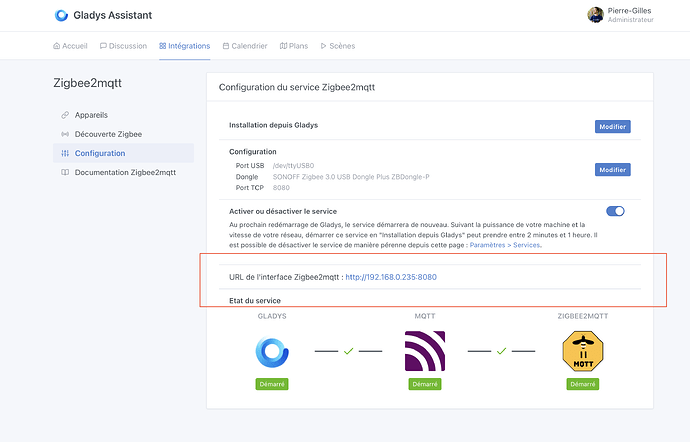Viewport: 690px width, 442px height.
Task: Click Modifier in the Configuration section
Action: pos(613,170)
